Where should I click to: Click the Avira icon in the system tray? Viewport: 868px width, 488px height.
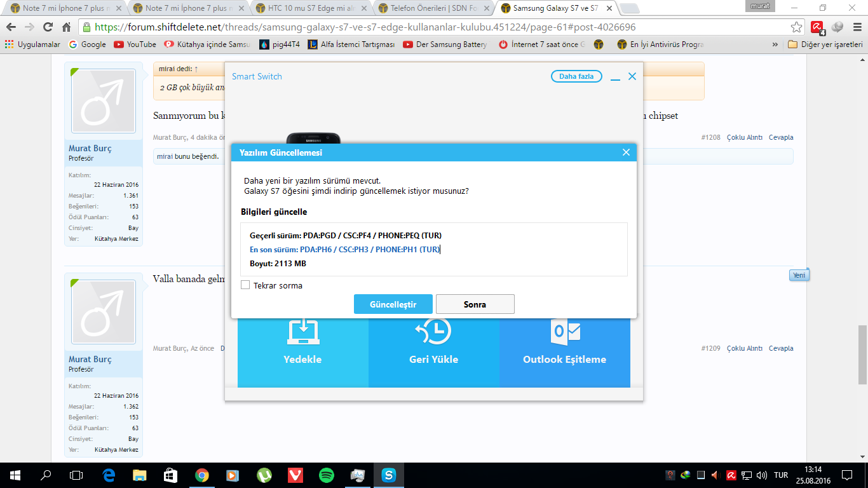tap(731, 475)
